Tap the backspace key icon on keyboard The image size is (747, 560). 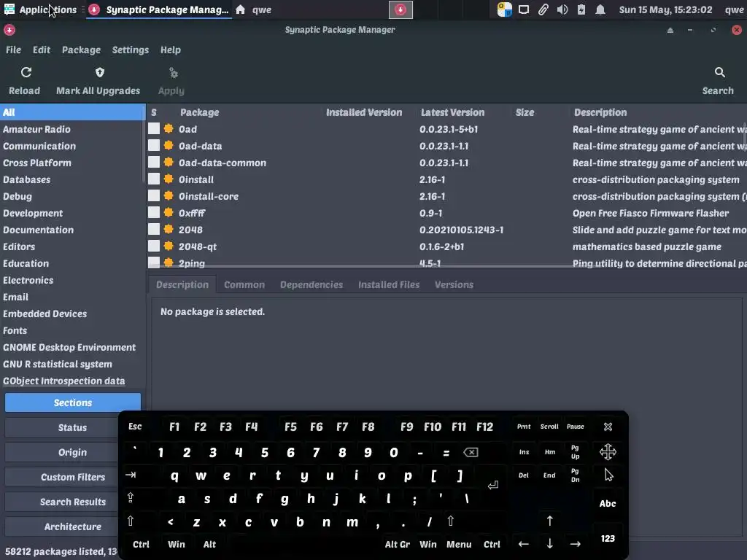(x=471, y=452)
